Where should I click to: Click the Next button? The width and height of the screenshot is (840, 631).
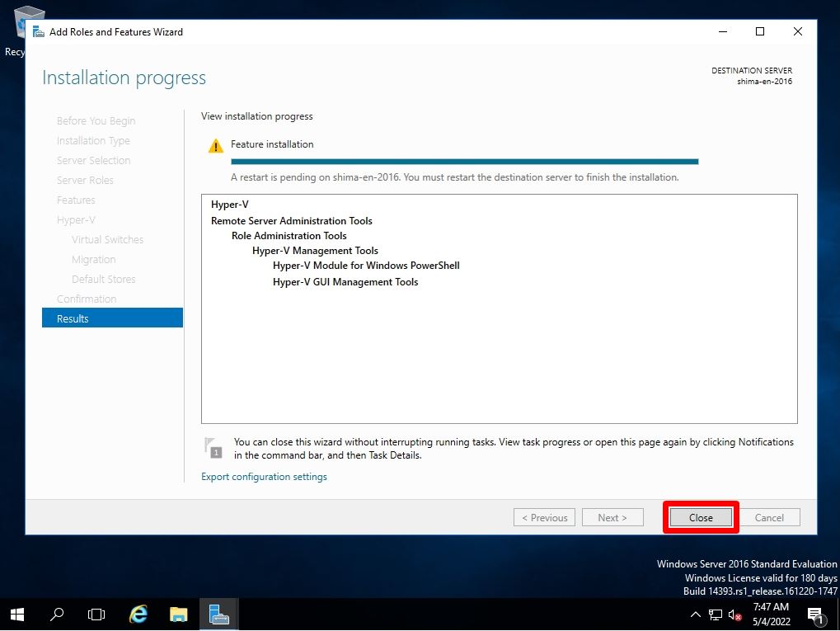tap(612, 517)
